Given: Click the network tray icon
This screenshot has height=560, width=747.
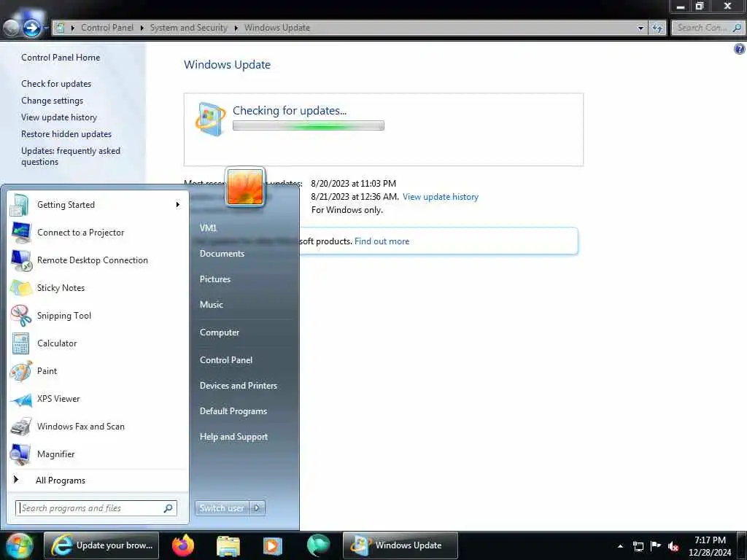Looking at the screenshot, I should point(638,546).
